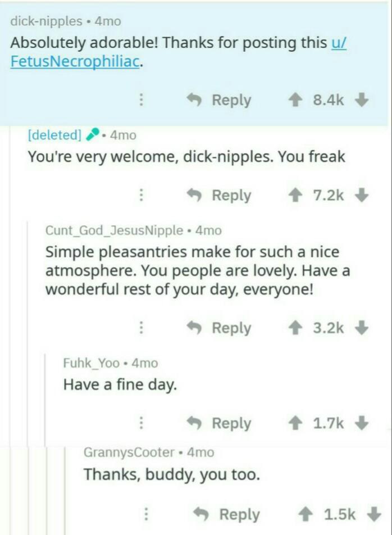This screenshot has height=535, width=392.
Task: Reply to the 'Simple pleasantries' comment
Action: (x=220, y=328)
